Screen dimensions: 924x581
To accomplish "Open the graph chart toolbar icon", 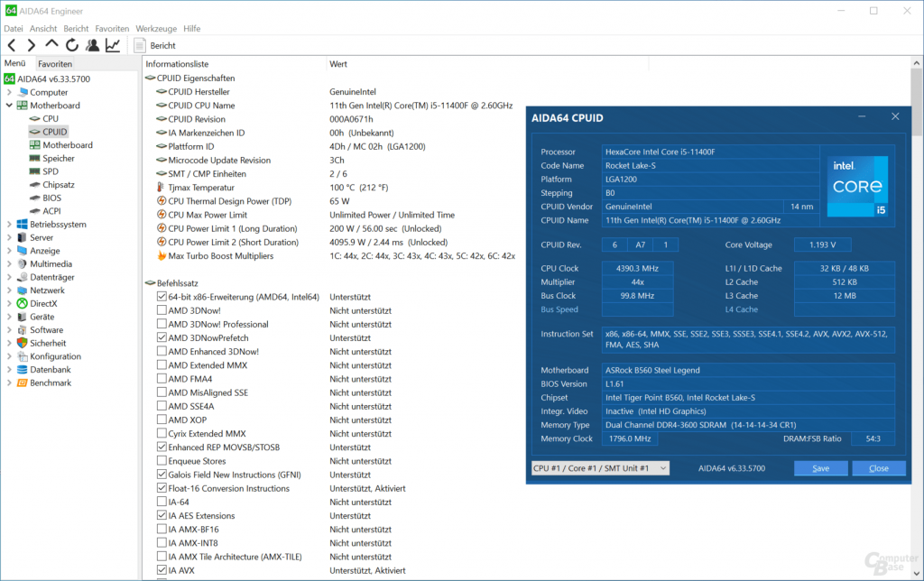I will 113,45.
